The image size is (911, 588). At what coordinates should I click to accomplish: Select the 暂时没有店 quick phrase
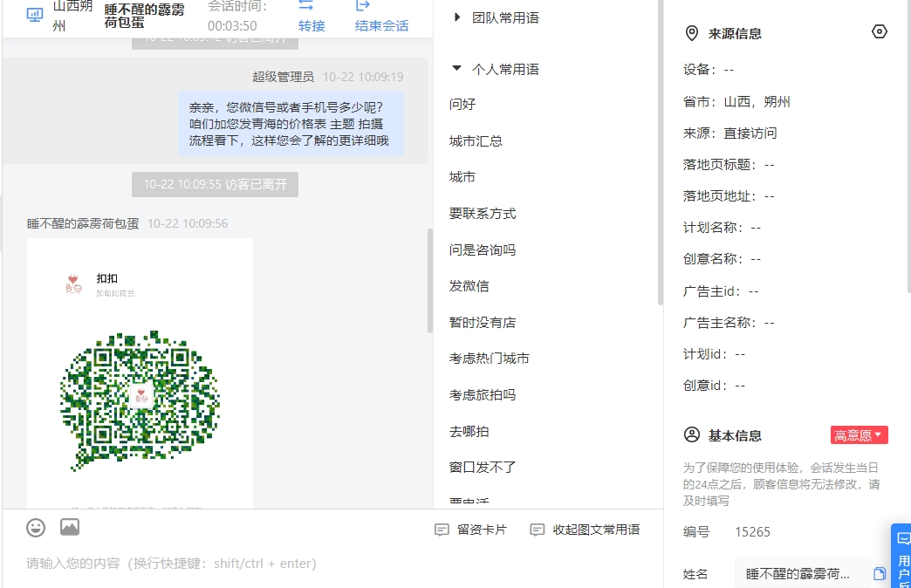[x=483, y=323]
